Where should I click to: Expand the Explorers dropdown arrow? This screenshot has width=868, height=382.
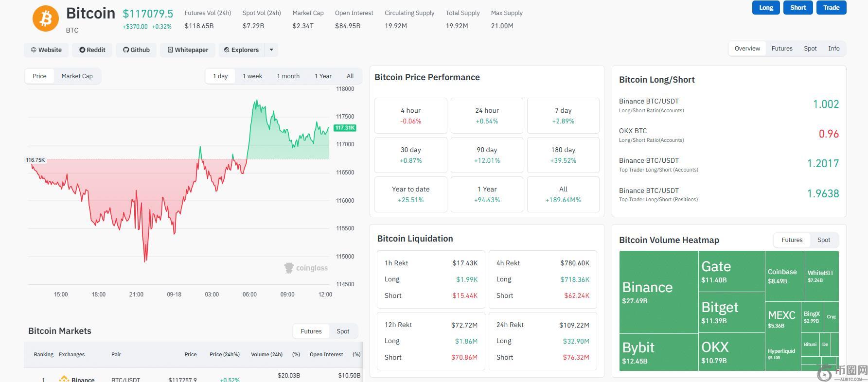pyautogui.click(x=271, y=50)
